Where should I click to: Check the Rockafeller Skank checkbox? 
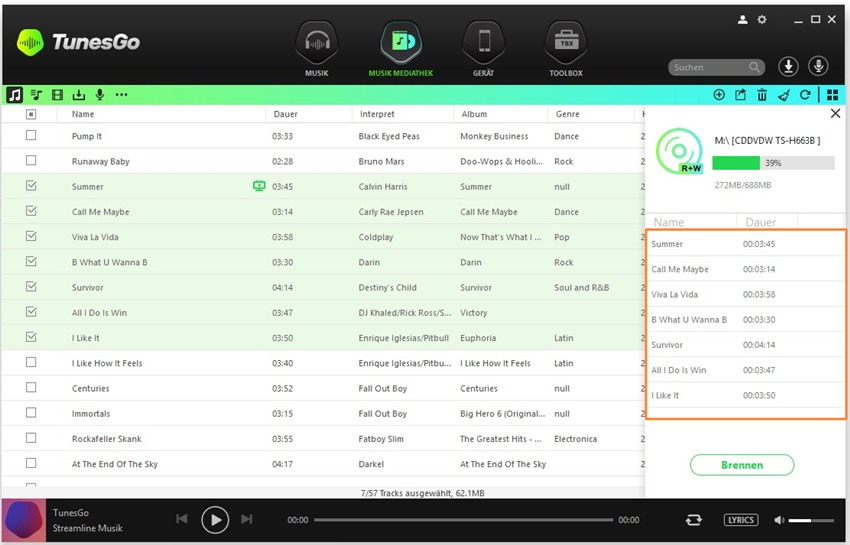point(31,438)
